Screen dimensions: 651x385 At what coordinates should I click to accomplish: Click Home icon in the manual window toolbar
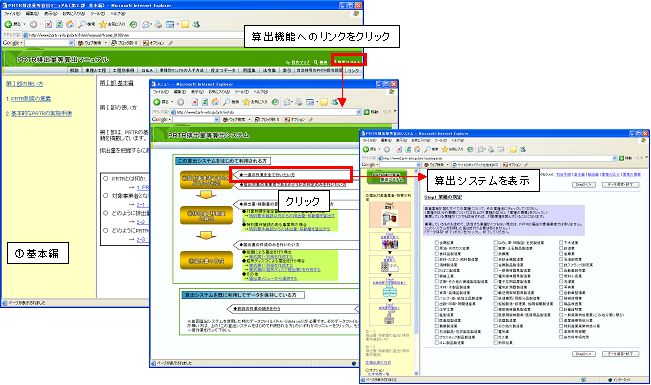(x=70, y=25)
